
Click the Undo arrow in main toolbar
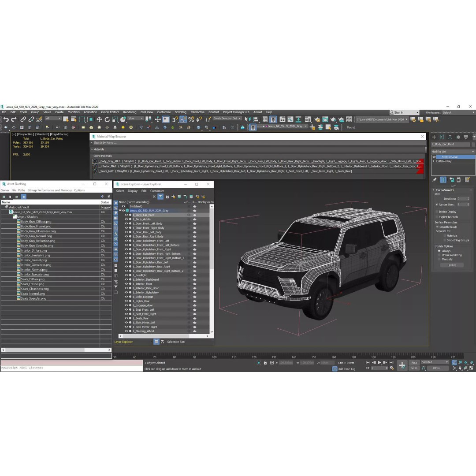(x=6, y=119)
